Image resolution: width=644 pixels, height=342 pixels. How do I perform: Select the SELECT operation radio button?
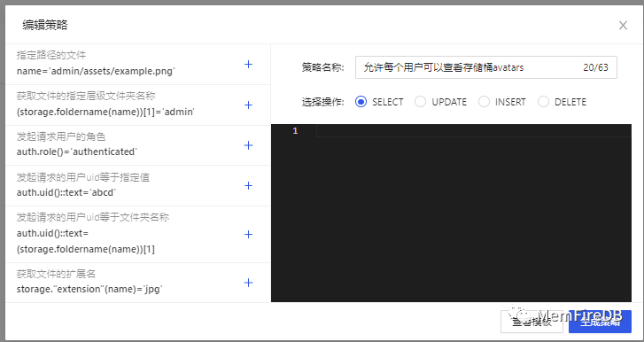(361, 102)
